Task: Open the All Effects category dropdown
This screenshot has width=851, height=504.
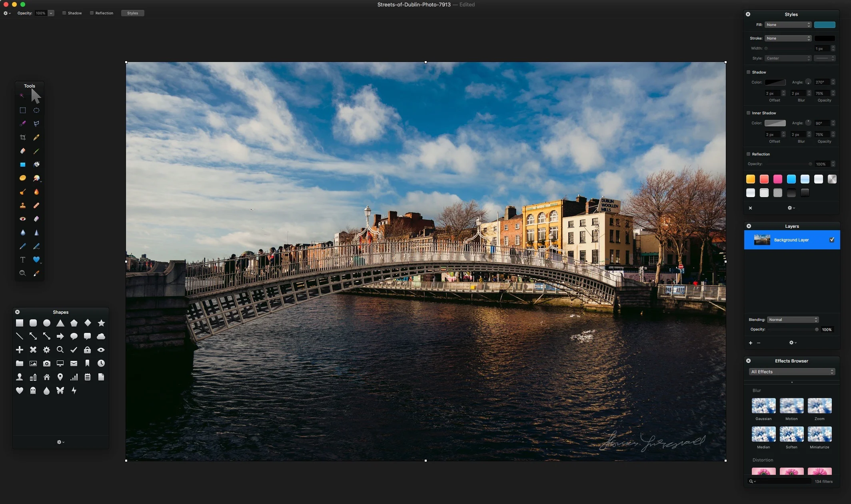Action: tap(792, 372)
